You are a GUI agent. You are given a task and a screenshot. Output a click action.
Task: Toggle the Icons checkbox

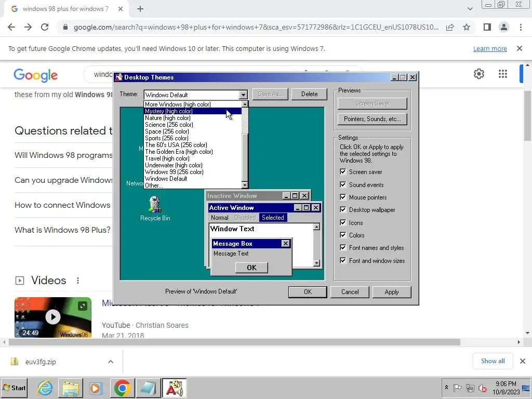(x=343, y=222)
